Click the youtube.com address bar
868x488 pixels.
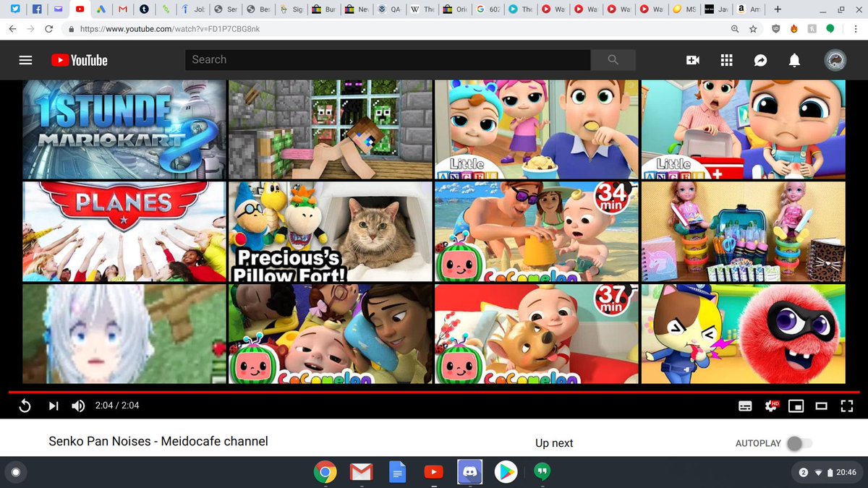pyautogui.click(x=394, y=29)
